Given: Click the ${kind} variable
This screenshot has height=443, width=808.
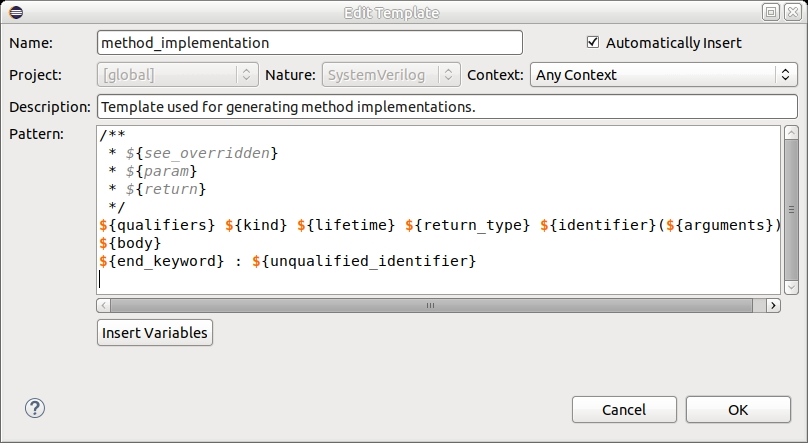Looking at the screenshot, I should tap(256, 225).
